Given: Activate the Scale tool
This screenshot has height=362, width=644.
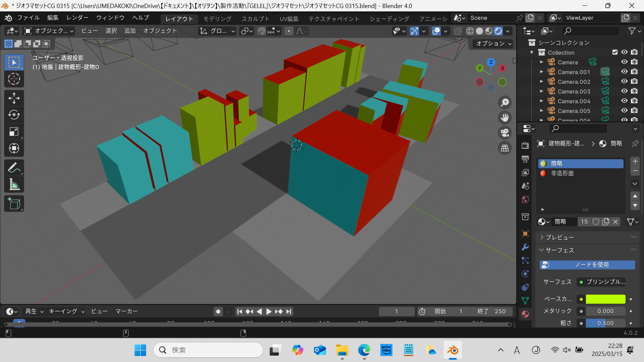Looking at the screenshot, I should 14,132.
